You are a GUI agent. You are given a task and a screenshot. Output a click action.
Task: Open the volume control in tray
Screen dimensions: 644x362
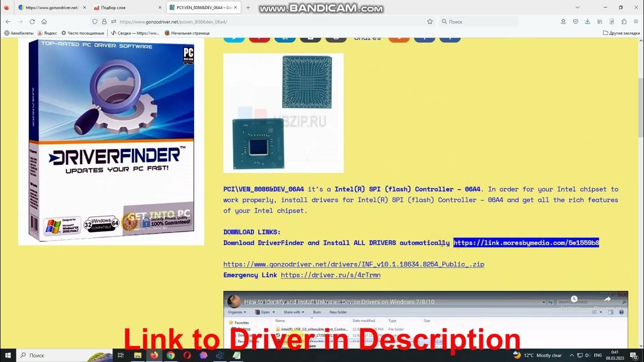(588, 355)
